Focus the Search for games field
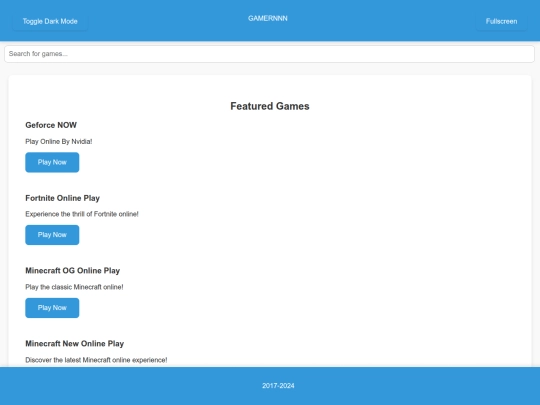 pos(269,54)
